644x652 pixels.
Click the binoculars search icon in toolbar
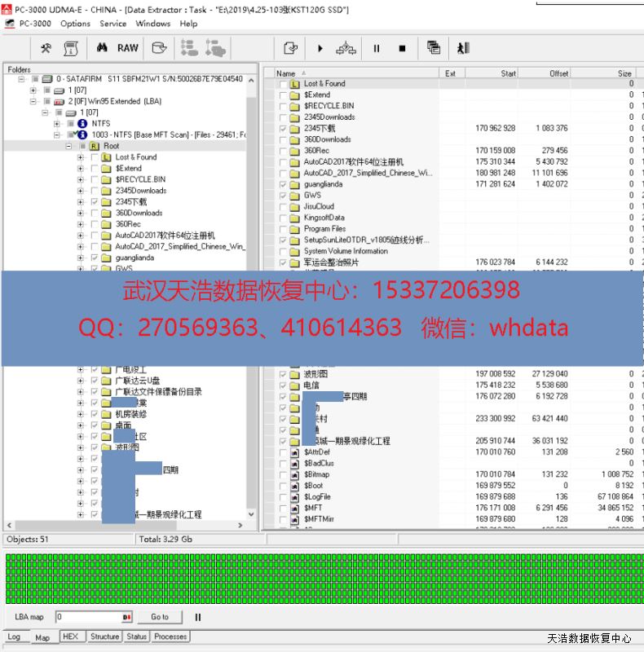coord(103,48)
